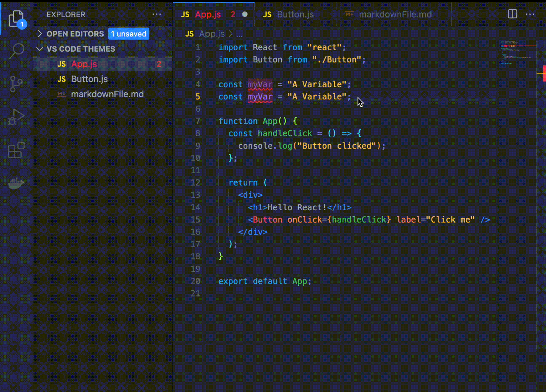
Task: Click the Split Editor Right icon
Action: click(x=512, y=14)
